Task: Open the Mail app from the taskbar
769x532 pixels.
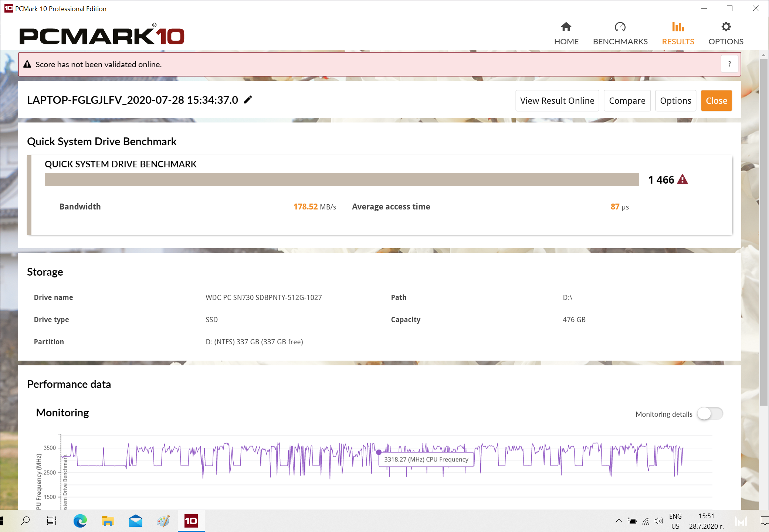Action: (136, 521)
